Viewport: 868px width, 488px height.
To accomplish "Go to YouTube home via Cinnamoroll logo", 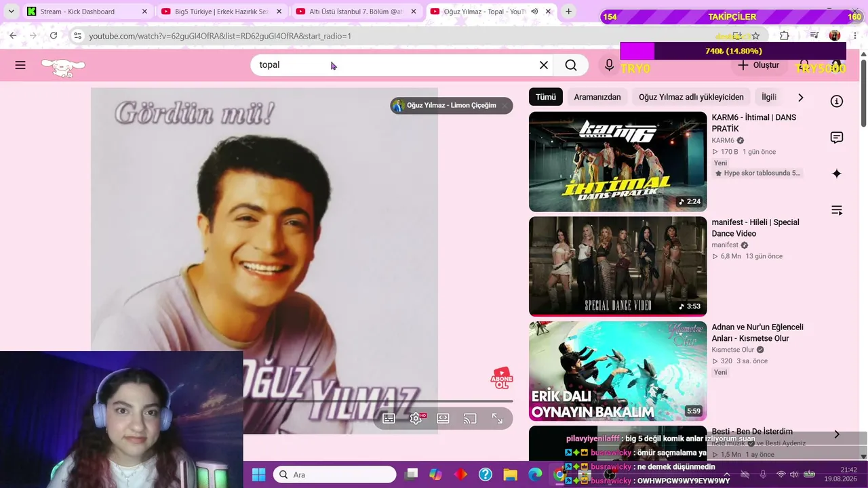I will tap(63, 66).
